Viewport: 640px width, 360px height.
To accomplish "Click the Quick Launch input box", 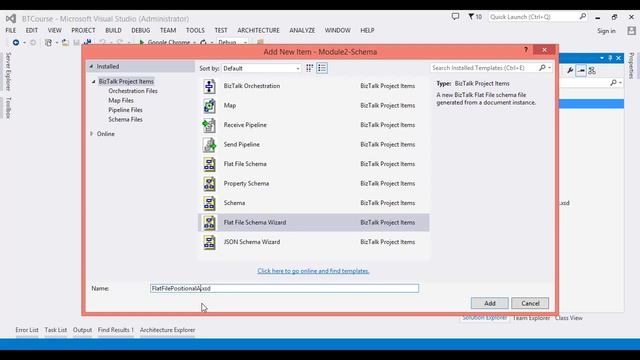I will [x=533, y=17].
